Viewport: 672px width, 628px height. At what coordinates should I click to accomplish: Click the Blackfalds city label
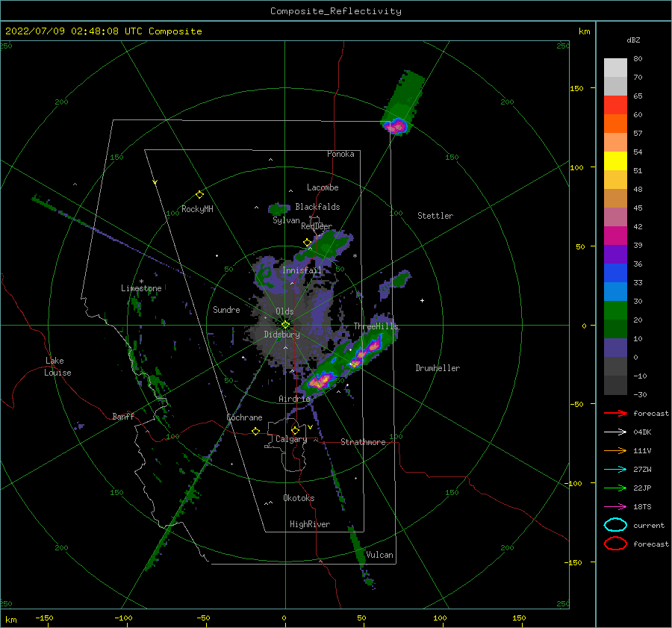tap(317, 207)
